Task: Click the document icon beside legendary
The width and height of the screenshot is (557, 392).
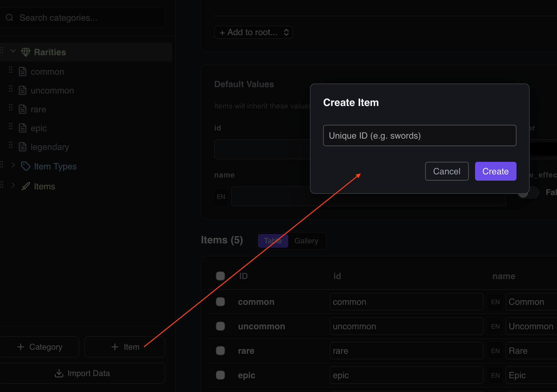Action: pyautogui.click(x=23, y=147)
